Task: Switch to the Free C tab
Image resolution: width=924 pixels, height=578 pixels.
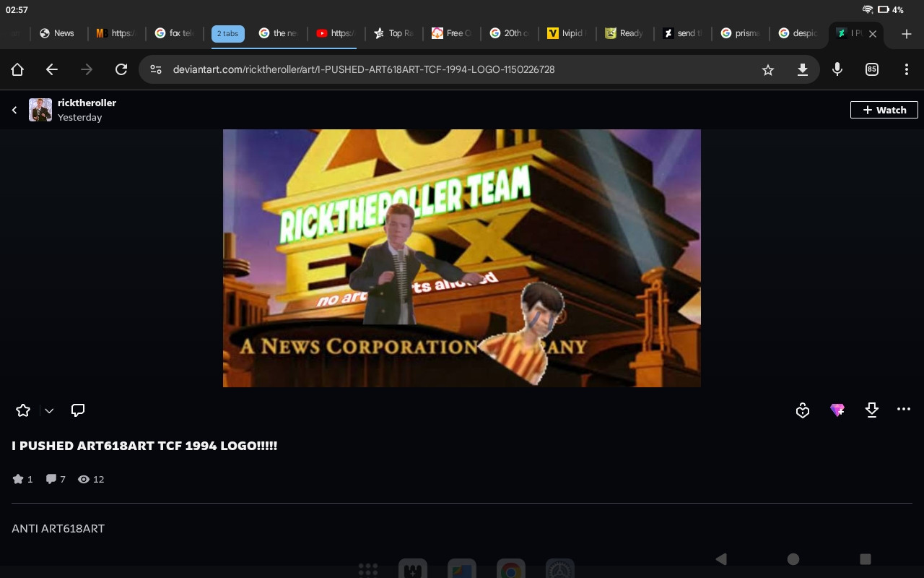Action: [x=452, y=33]
